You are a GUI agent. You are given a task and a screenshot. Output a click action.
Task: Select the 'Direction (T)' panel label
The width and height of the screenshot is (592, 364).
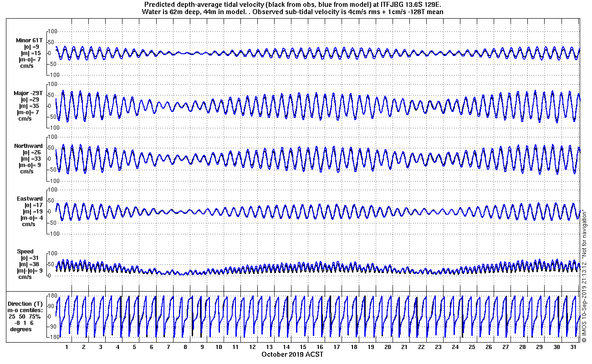26,303
